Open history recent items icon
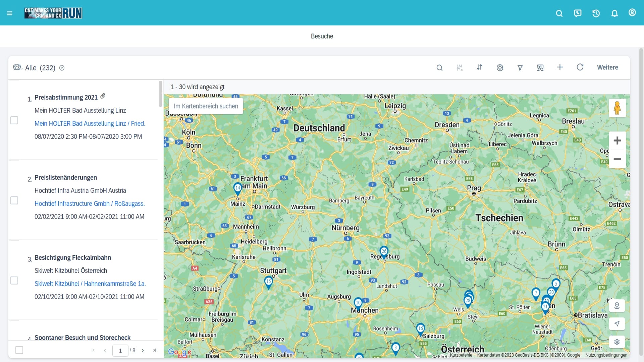 coord(596,13)
